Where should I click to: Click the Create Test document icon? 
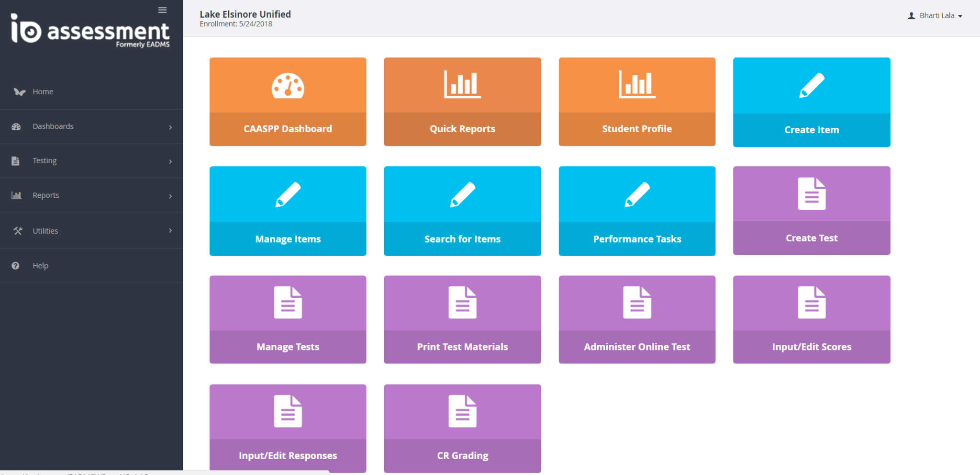[812, 194]
